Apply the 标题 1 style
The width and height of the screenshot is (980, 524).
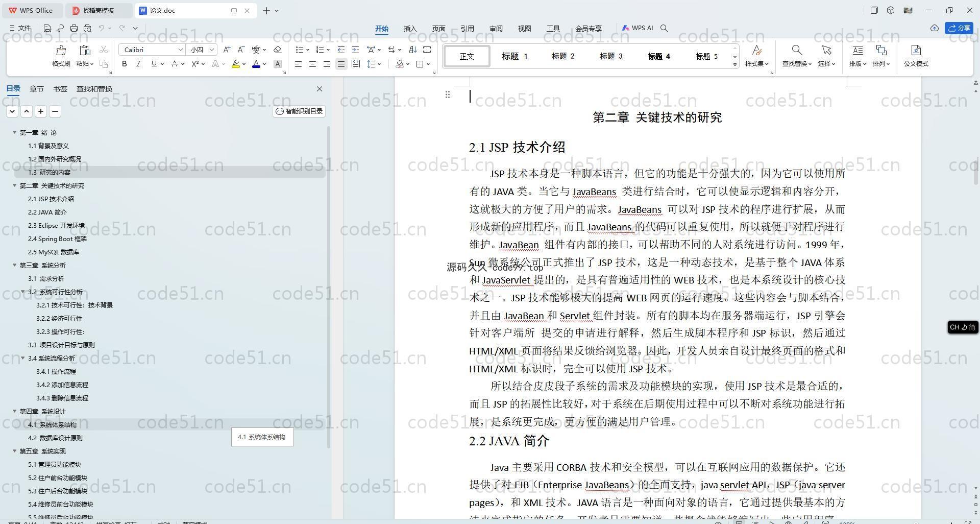(x=514, y=56)
